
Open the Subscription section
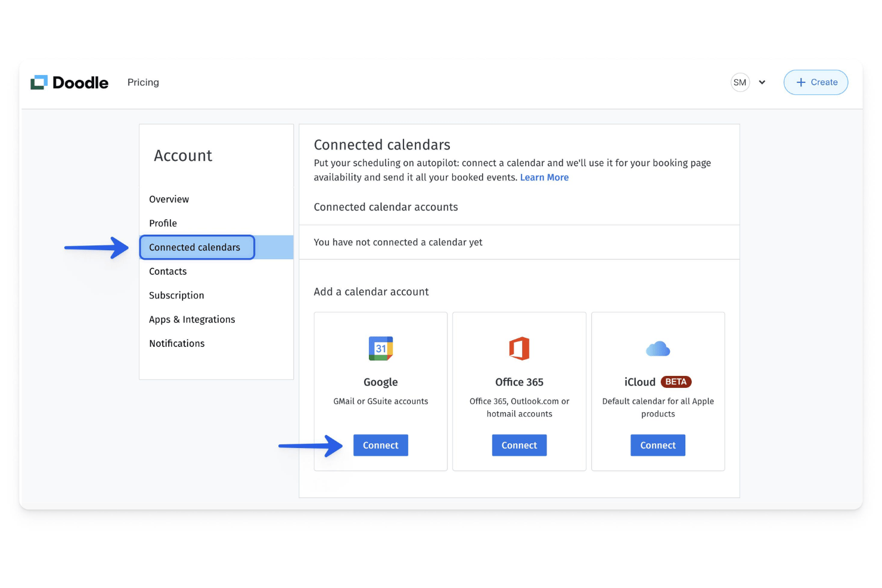pos(176,295)
